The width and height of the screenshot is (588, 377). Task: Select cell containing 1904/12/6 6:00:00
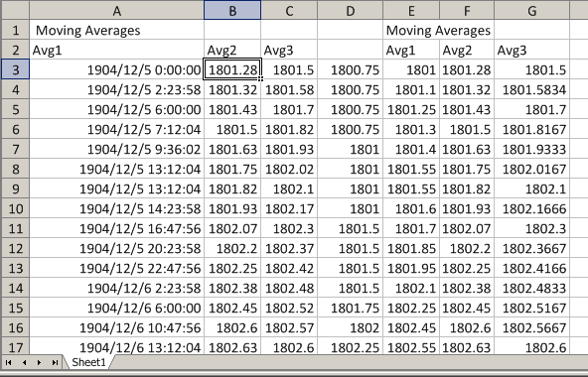116,308
